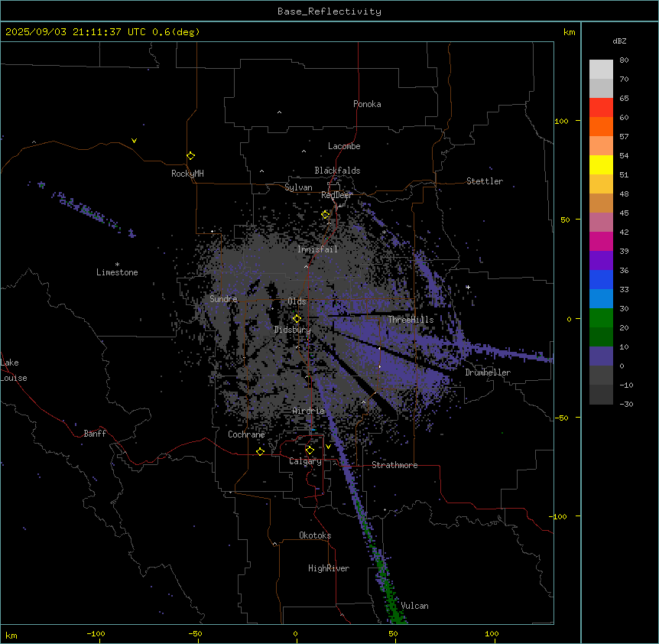The width and height of the screenshot is (659, 644).
Task: Select the yellow diamond marker below Cochrane
Action: tap(260, 451)
